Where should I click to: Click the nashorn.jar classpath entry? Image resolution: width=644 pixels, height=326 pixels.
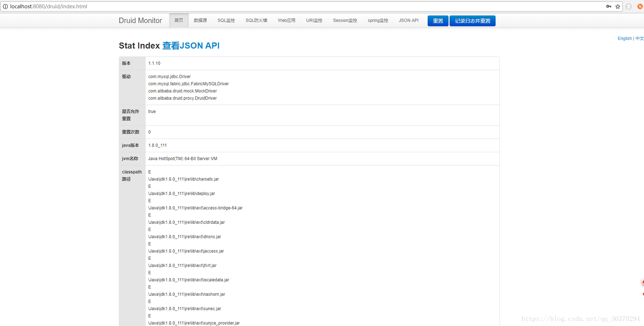[187, 294]
